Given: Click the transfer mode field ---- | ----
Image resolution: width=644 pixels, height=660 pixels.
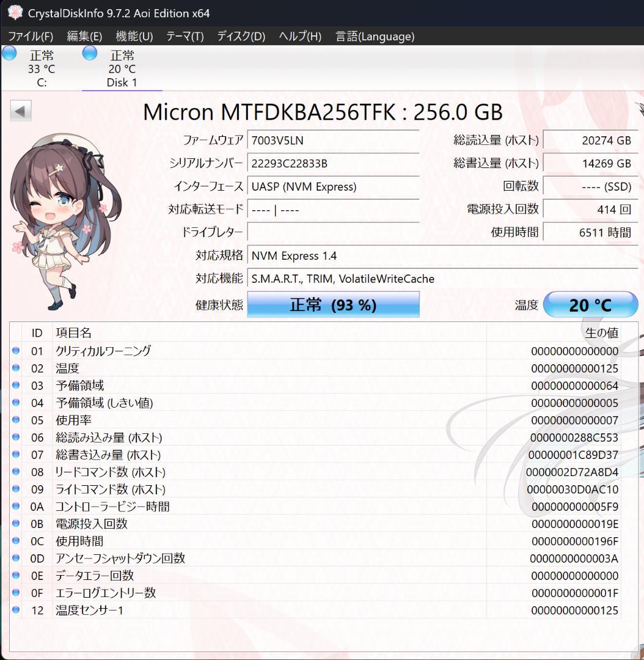Looking at the screenshot, I should 334,209.
